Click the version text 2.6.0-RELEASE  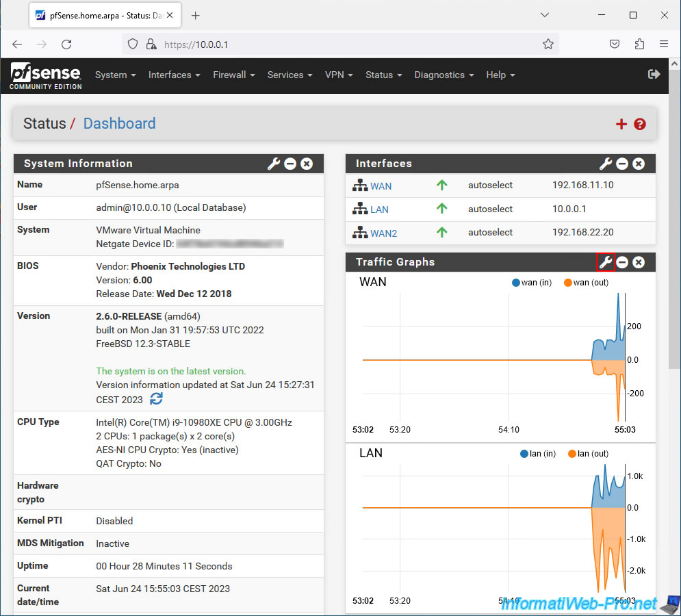click(x=129, y=316)
